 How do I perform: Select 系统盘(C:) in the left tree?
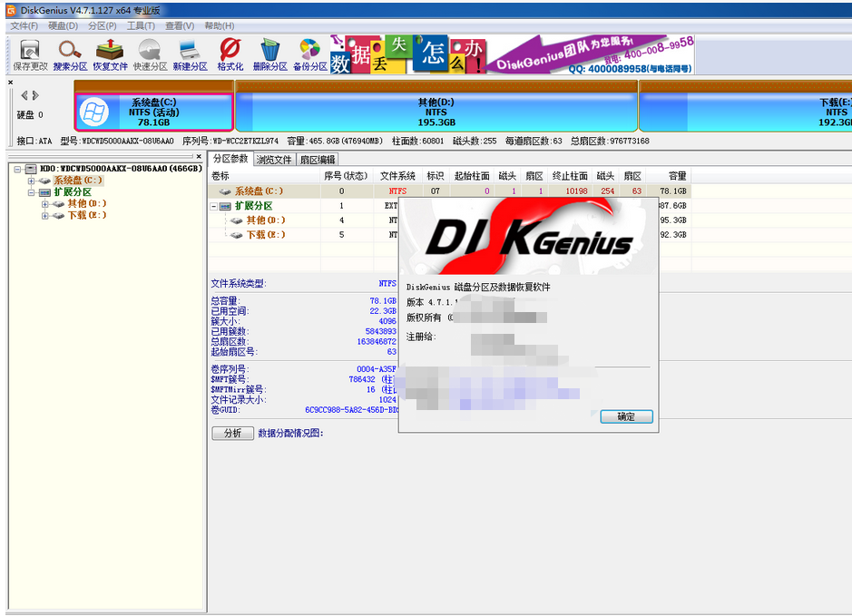pyautogui.click(x=77, y=181)
